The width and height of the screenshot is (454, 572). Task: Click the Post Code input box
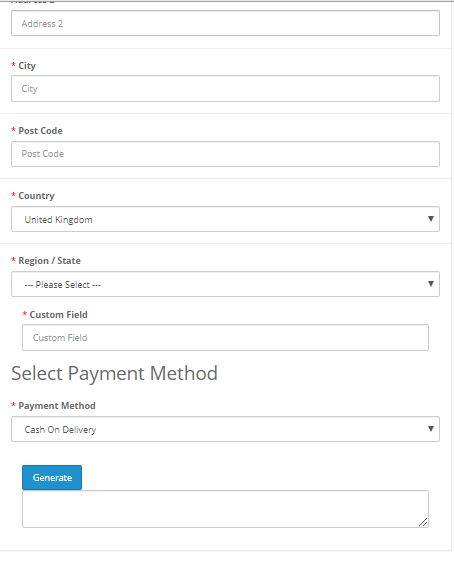point(225,154)
